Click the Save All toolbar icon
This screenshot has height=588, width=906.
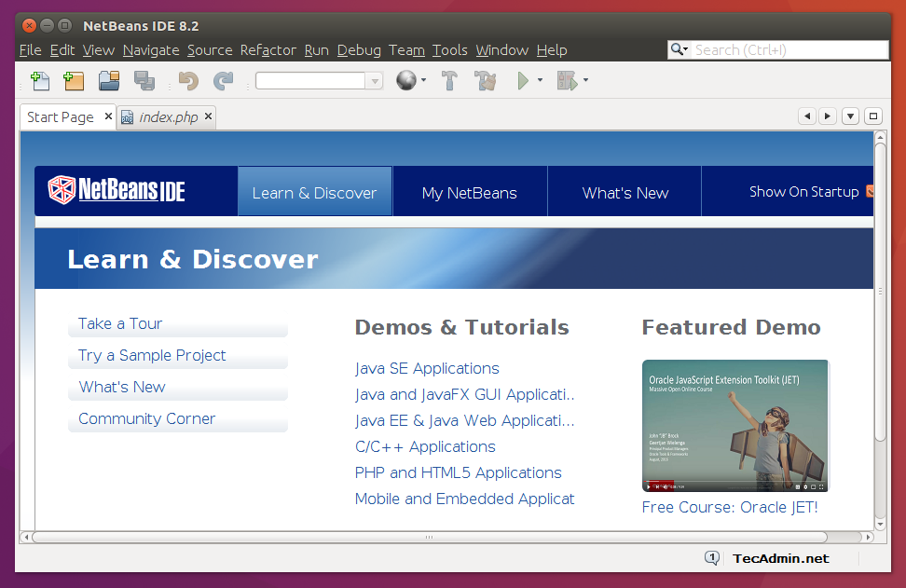click(x=144, y=81)
